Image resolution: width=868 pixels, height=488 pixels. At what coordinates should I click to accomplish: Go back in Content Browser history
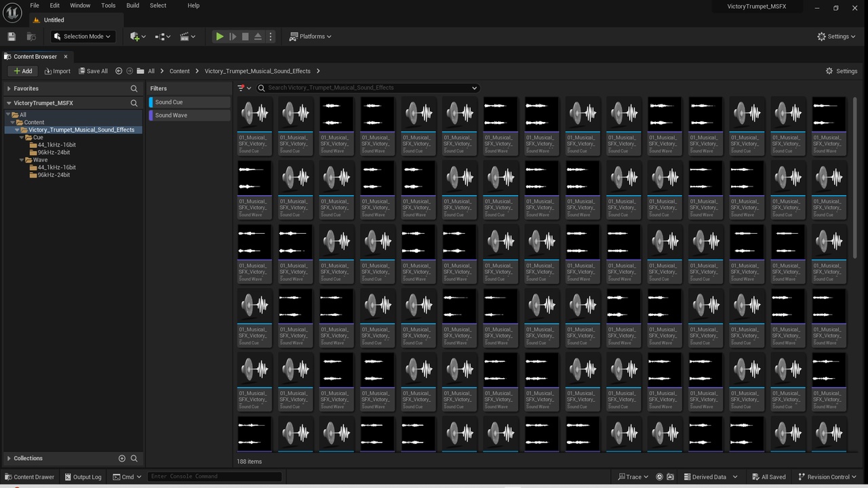119,71
